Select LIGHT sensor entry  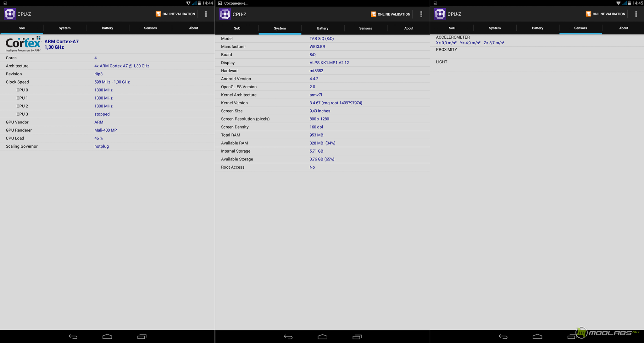click(537, 65)
